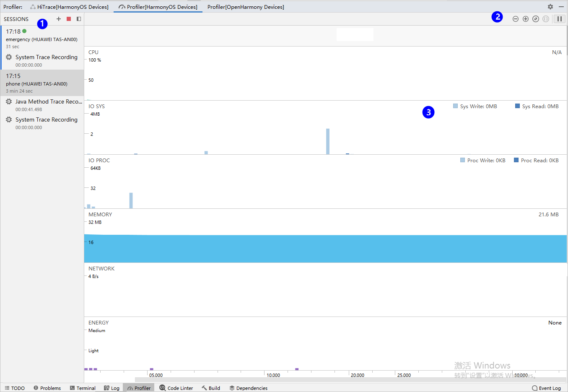
Task: Select the 17:15 phone session
Action: pyautogui.click(x=42, y=83)
